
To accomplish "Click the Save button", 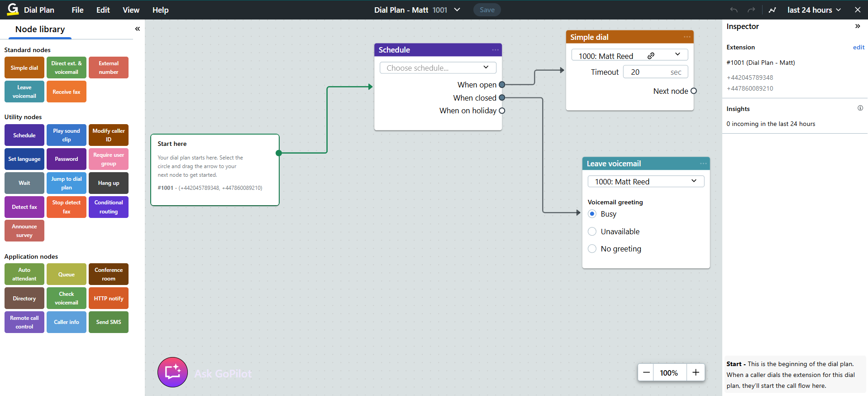I will [x=486, y=10].
